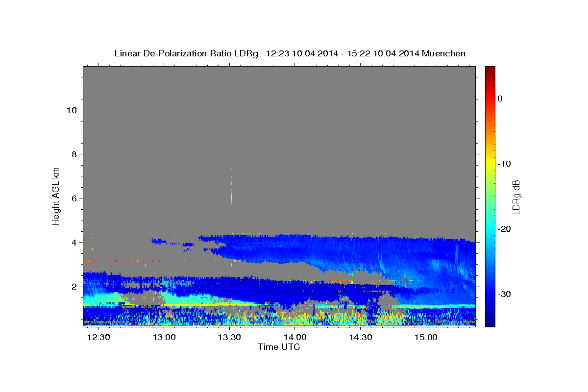The height and width of the screenshot is (392, 588).
Task: Click the colorbar label '-20'
Action: pos(504,229)
